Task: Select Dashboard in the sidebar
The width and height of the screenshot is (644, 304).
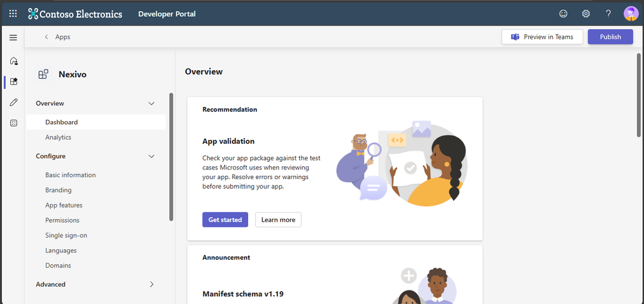Action: 96,122
